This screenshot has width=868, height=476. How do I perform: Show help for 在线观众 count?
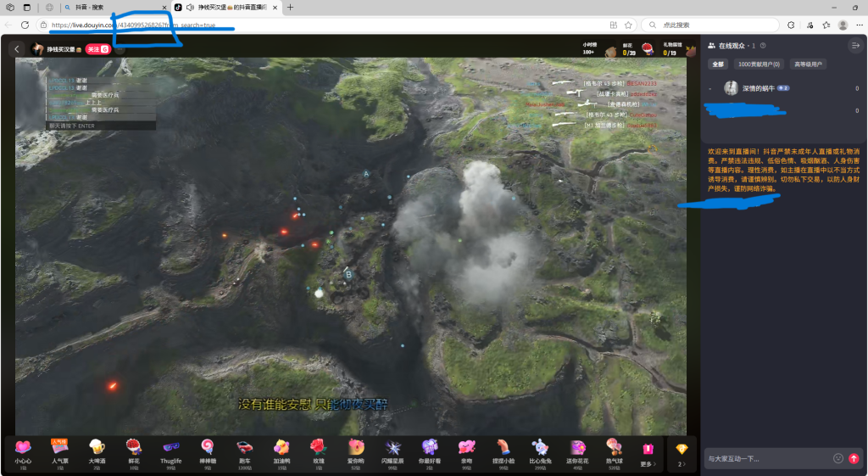764,46
